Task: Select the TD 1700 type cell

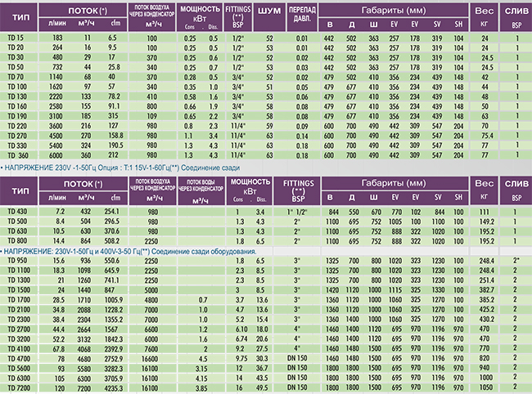Action: (x=17, y=300)
